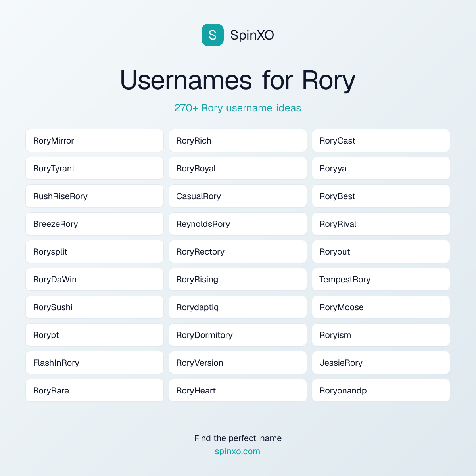Click the SpinXO brand name text
Screen dimensions: 476x476
pos(252,35)
